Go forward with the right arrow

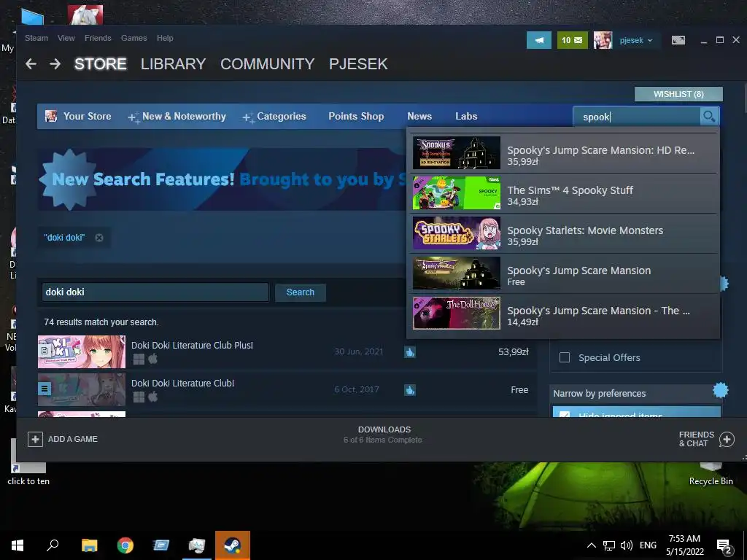(x=55, y=64)
